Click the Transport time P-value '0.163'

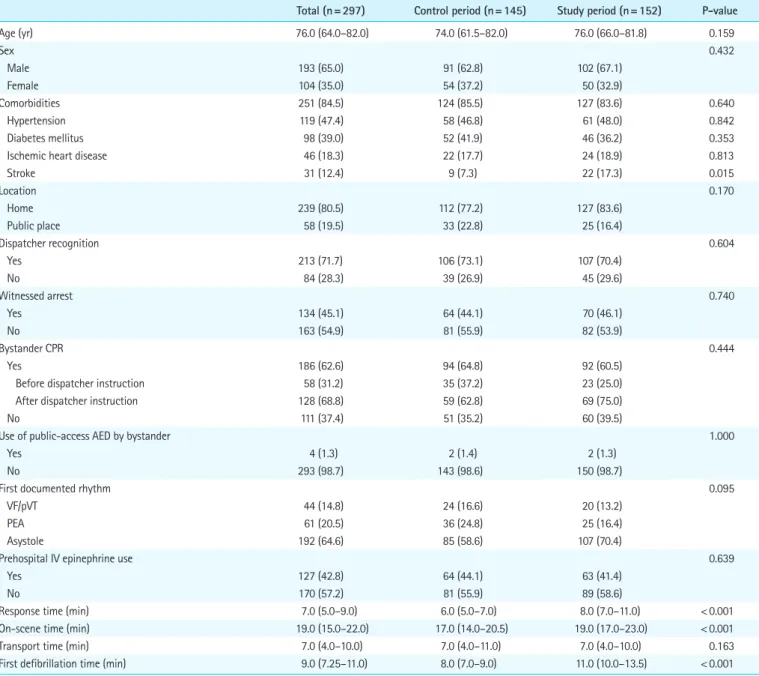click(x=721, y=646)
